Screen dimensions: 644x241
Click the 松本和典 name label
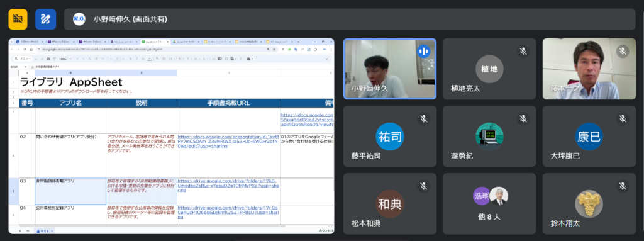coord(366,224)
